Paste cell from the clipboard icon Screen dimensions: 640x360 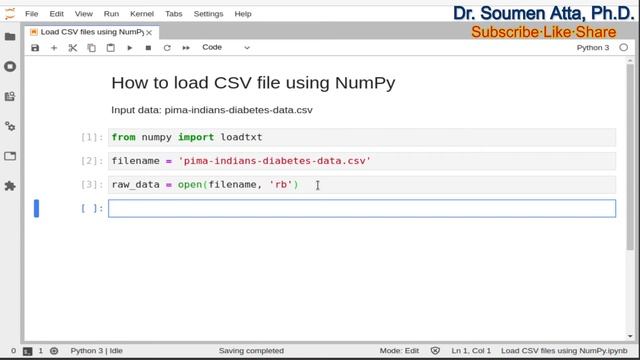point(111,48)
